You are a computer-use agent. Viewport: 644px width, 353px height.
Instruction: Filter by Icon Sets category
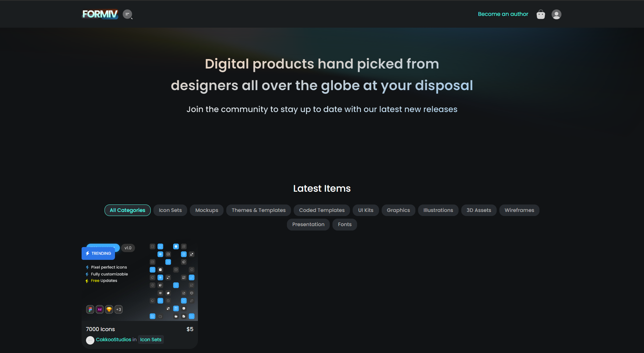click(x=170, y=210)
